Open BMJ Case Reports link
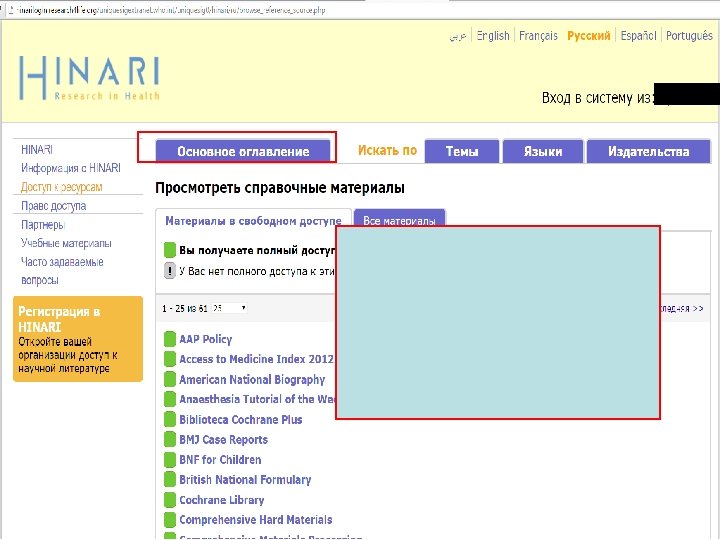Screen dimensions: 720x540 (x=223, y=439)
